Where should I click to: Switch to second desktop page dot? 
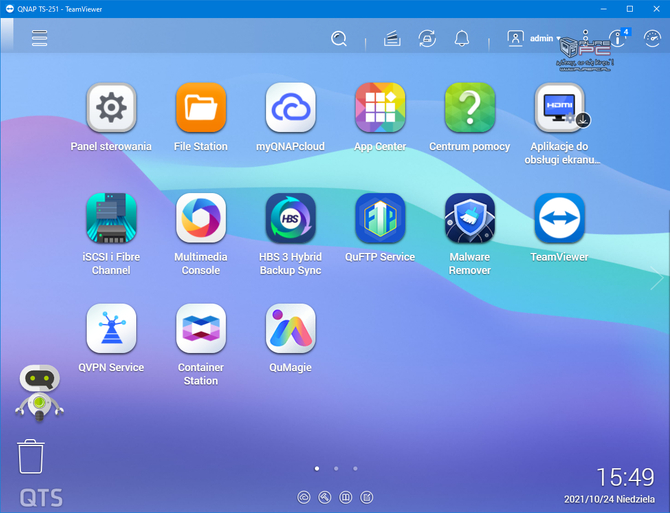(336, 469)
